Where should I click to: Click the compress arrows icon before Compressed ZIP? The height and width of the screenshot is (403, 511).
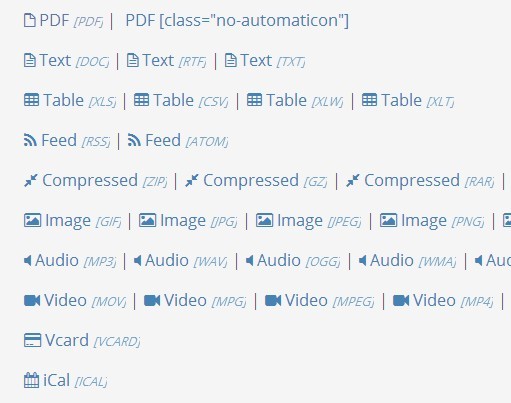31,180
